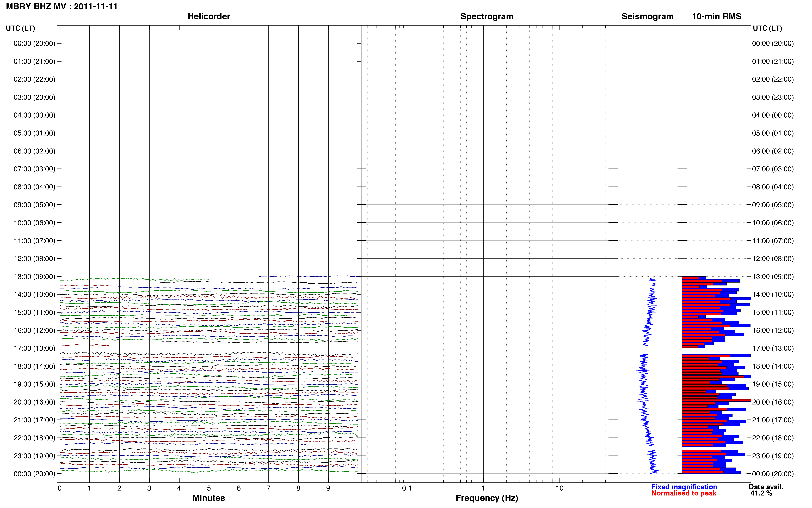This screenshot has height=508, width=812.
Task: Click the left '08:00 (04:00)' time label
Action: tap(34, 187)
